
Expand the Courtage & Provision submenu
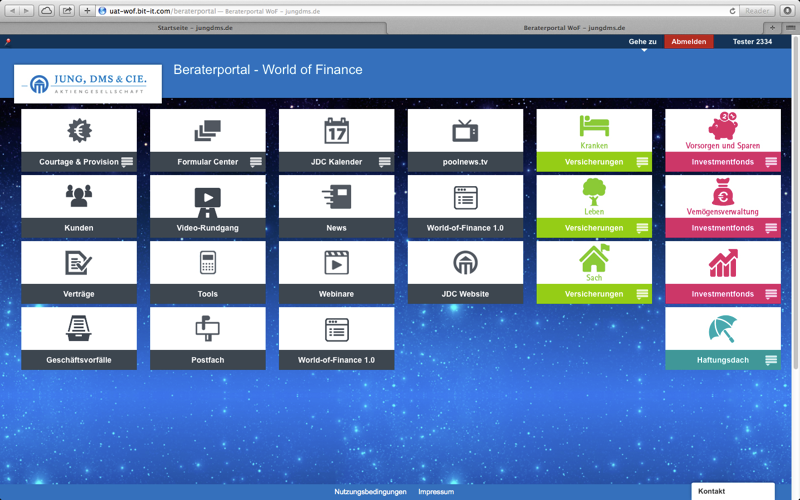click(127, 162)
